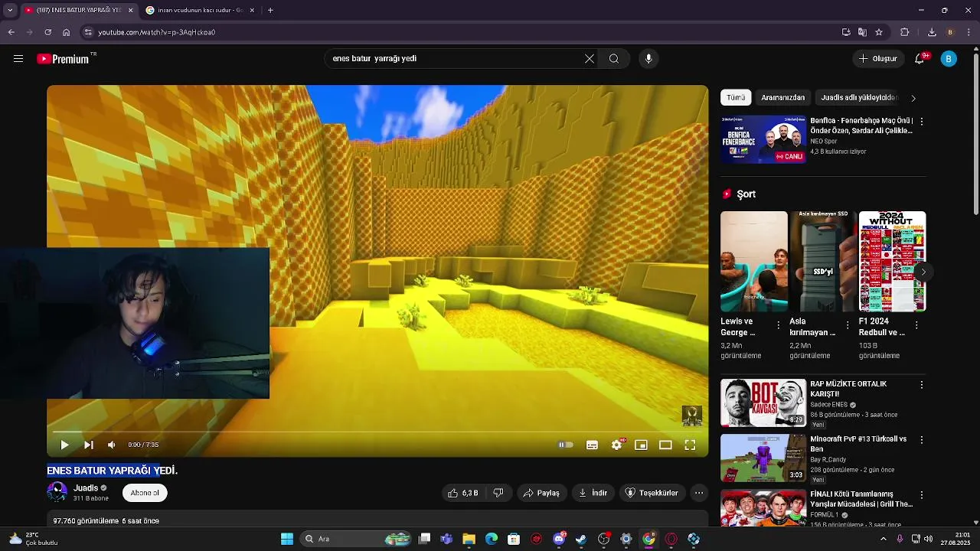Open more actions menu under video
Screen dimensions: 980x551
699,493
